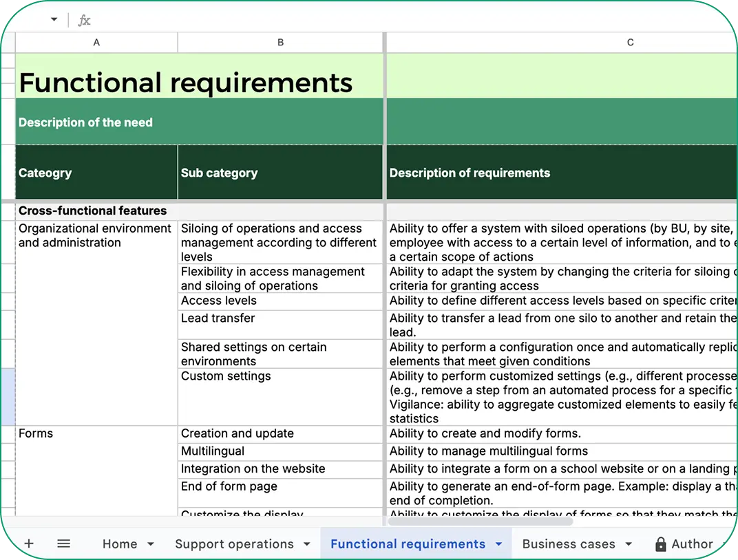Select the 'Multilingual' cell
Viewport: 738px width, 560px height.
[x=280, y=452]
